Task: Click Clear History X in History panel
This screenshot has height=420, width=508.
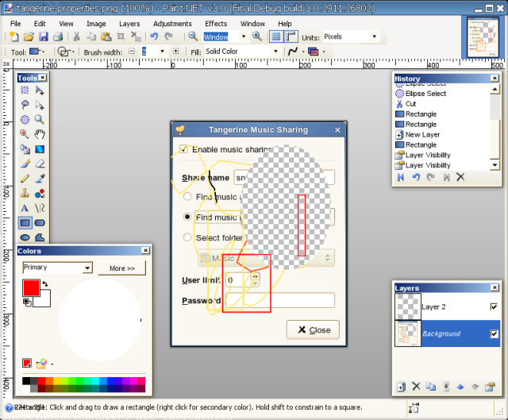Action: [x=460, y=177]
